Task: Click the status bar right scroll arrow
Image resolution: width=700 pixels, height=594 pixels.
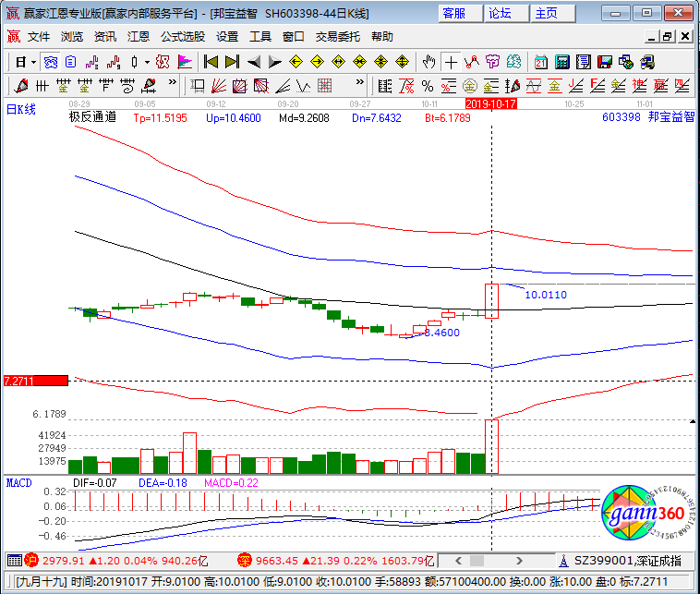Action: tap(519, 561)
